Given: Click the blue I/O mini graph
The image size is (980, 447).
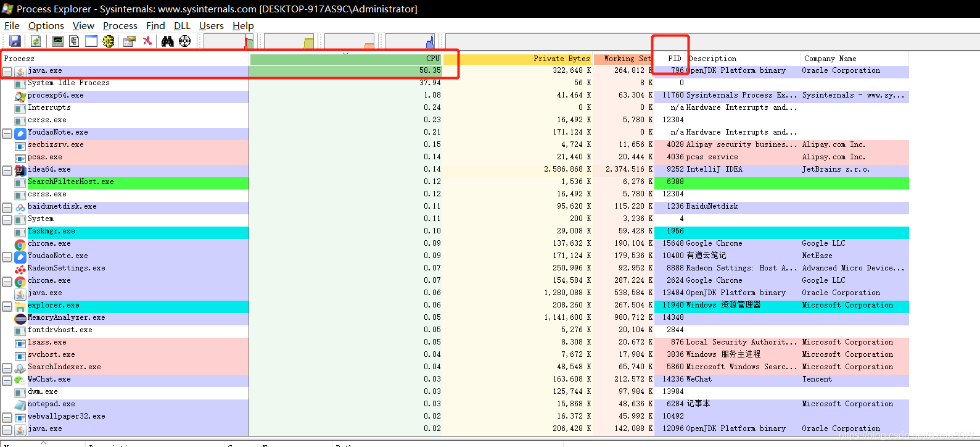Looking at the screenshot, I should click(x=410, y=41).
